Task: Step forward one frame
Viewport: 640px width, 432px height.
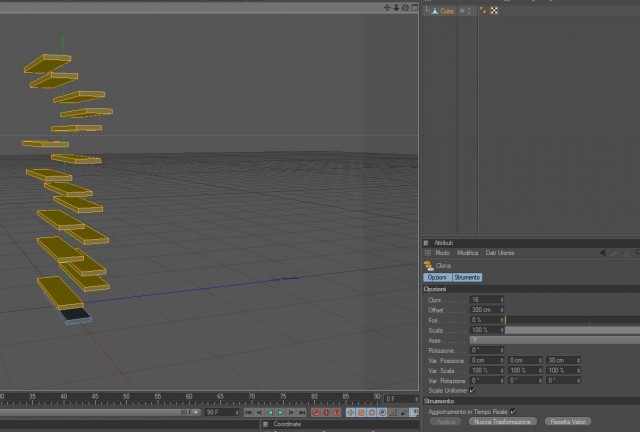Action: 291,412
